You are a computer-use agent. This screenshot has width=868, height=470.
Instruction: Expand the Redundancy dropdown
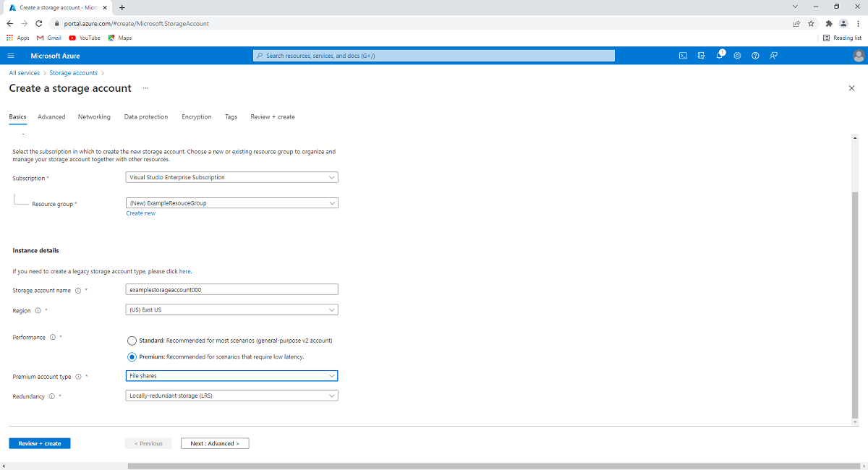[x=232, y=396]
